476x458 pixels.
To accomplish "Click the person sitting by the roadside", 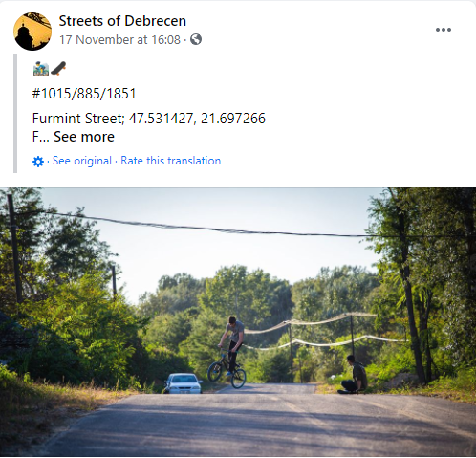I will coord(354,375).
